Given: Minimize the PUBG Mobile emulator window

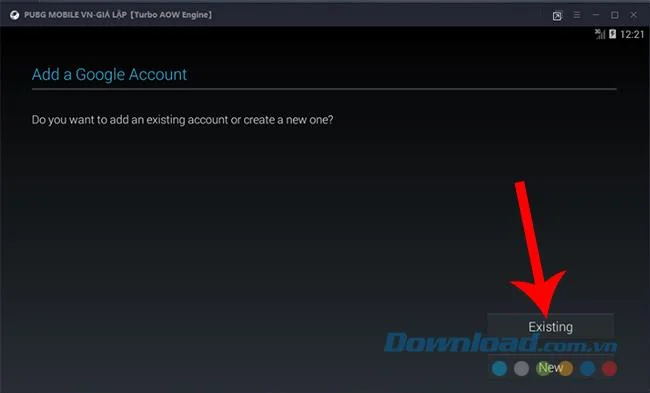Looking at the screenshot, I should point(596,15).
